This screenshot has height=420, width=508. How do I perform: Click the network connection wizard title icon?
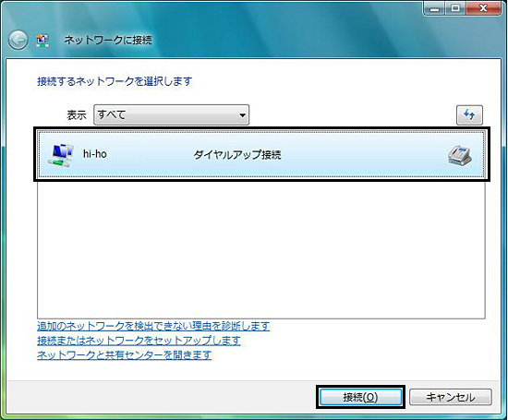[42, 41]
